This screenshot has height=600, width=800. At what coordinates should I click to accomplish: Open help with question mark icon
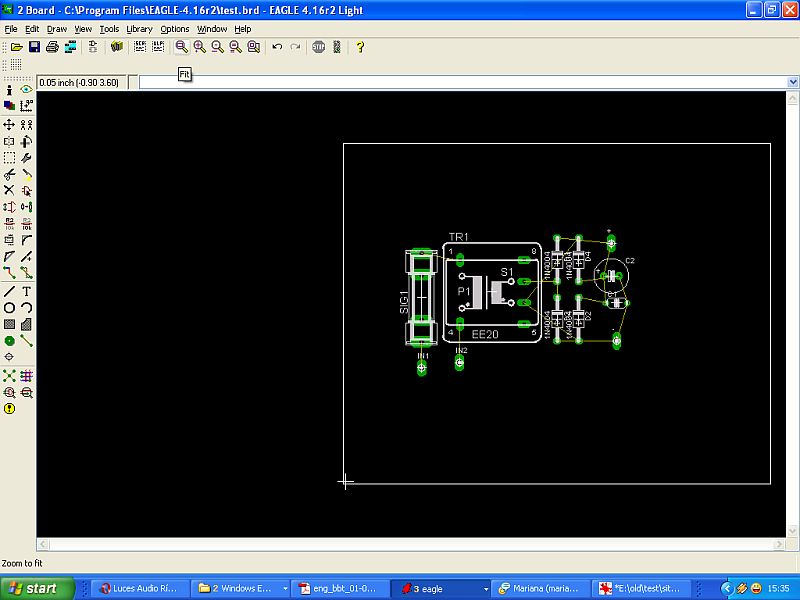(360, 47)
